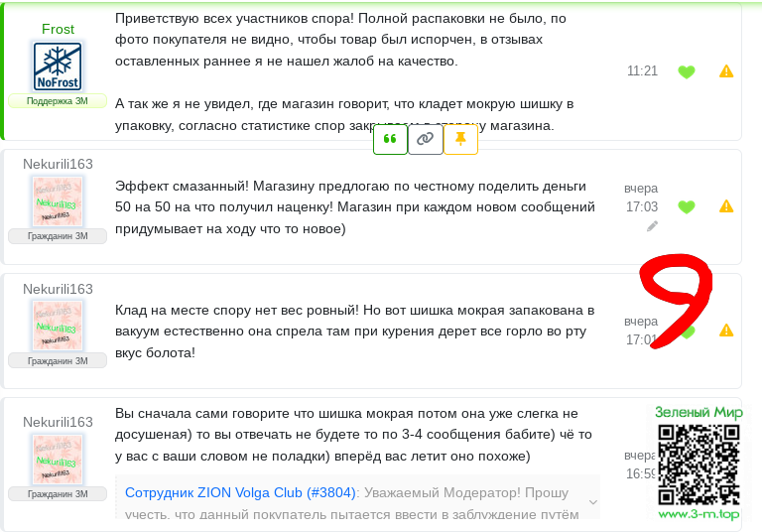This screenshot has width=762, height=532.
Task: Click the "Поддержка 3М" badge under Frost
Action: pos(58,101)
